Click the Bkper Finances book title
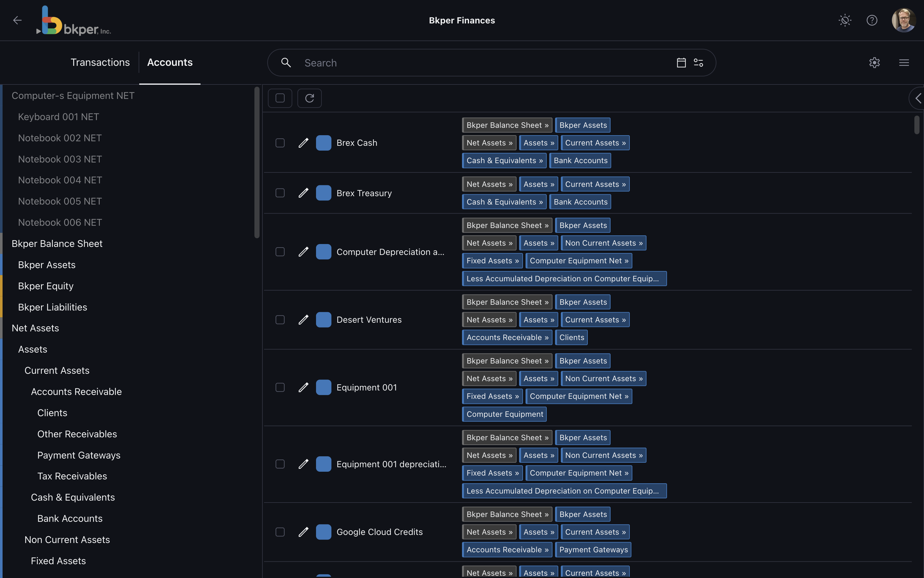The height and width of the screenshot is (578, 924). coord(462,20)
